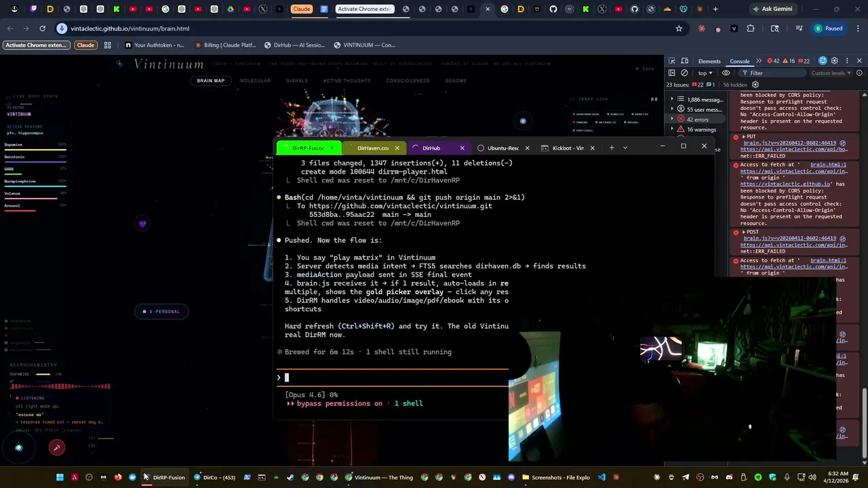Viewport: 868px width, 488px height.
Task: Open the Your Authtoken bookmark
Action: tap(155, 45)
